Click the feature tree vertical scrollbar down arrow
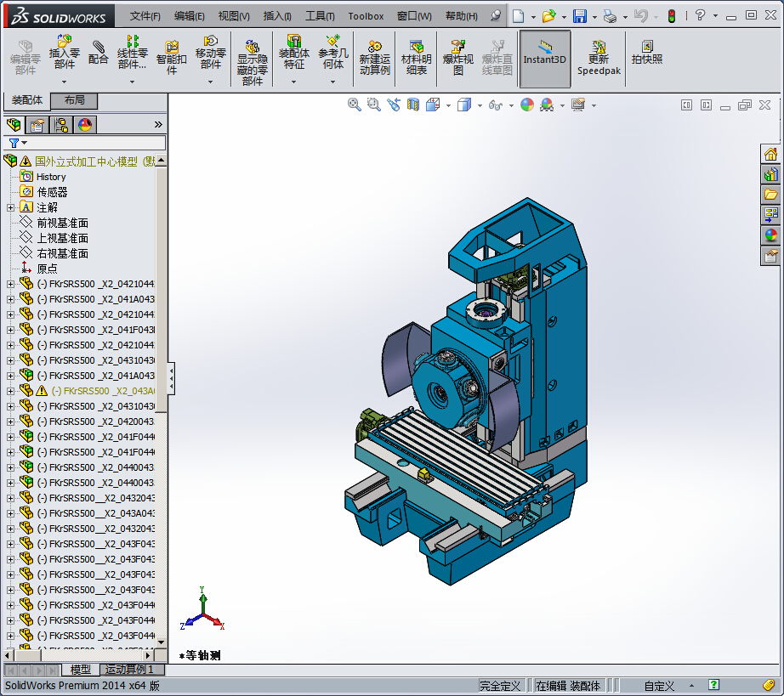 coord(161,642)
